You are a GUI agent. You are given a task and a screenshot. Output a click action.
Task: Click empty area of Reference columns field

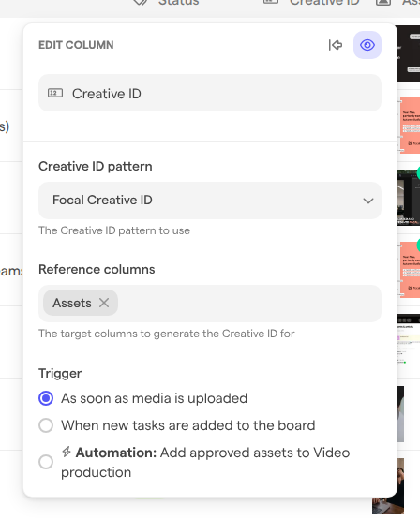(248, 304)
